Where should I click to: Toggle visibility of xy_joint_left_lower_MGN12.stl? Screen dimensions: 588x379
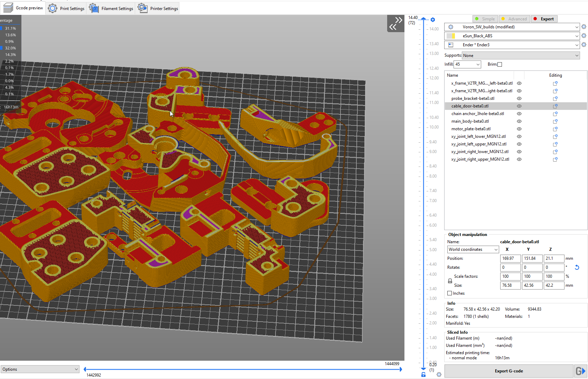[x=519, y=136]
